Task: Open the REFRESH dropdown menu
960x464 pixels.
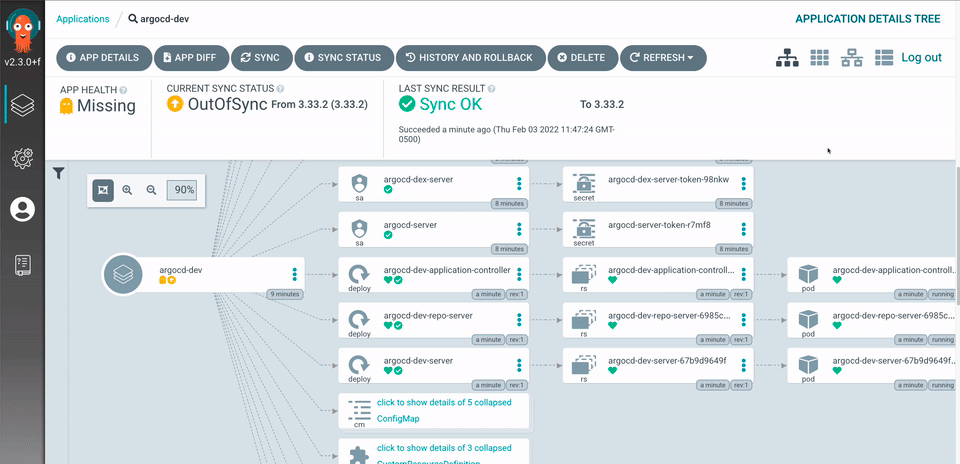Action: pyautogui.click(x=663, y=58)
